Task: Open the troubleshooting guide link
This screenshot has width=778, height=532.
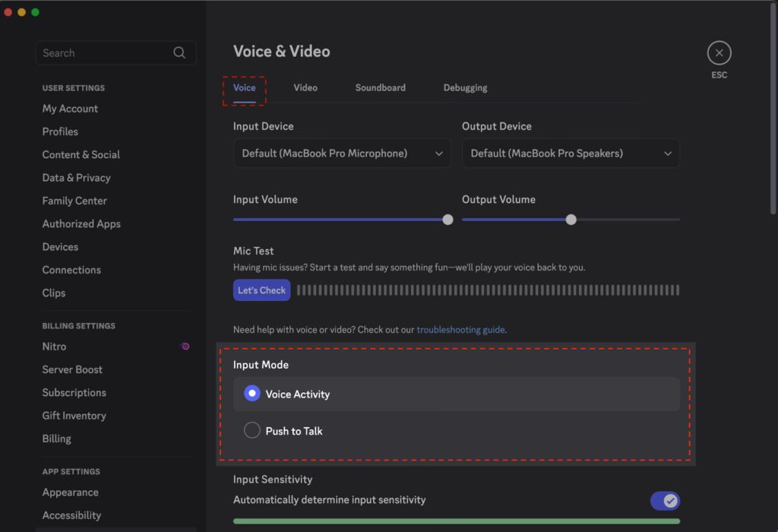Action: (x=460, y=330)
